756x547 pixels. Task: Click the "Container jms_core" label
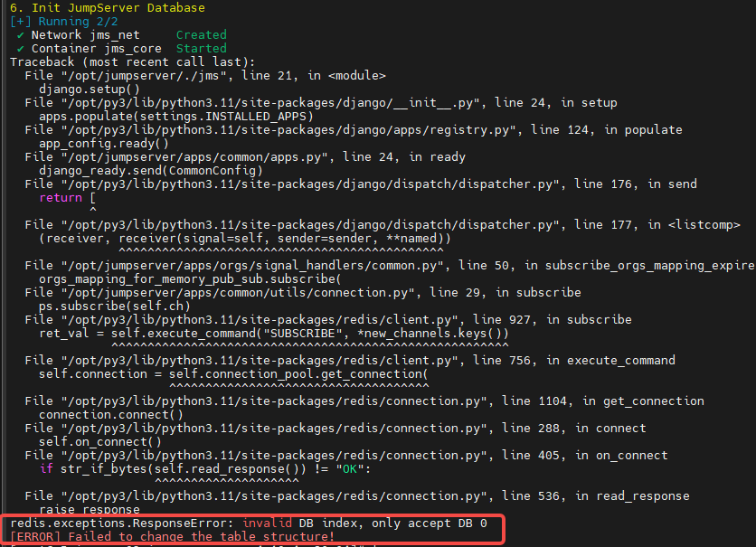click(x=97, y=48)
